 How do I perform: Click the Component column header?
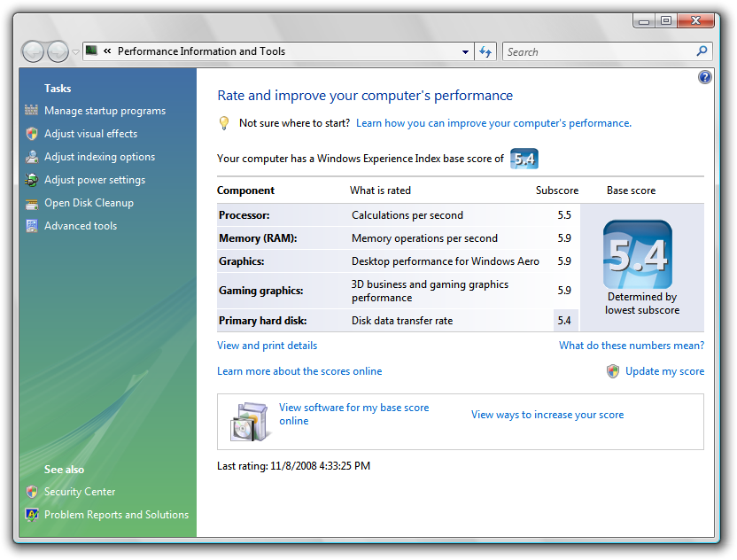[x=245, y=191]
